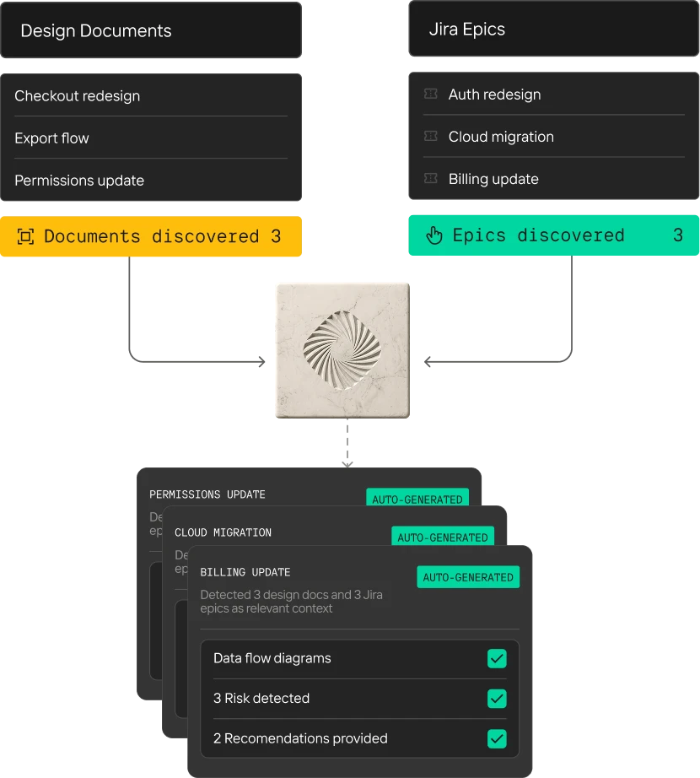Click the ticket icon beside Billing update
This screenshot has width=700, height=778.
pos(431,178)
